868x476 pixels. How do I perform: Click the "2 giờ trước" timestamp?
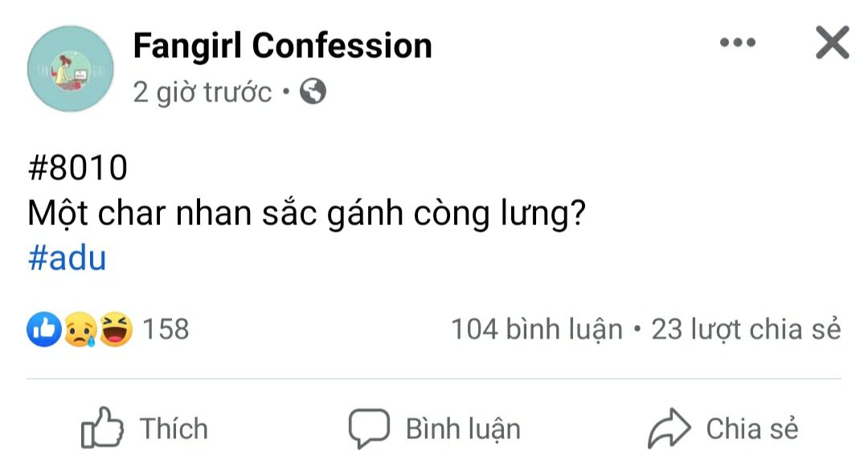(203, 93)
